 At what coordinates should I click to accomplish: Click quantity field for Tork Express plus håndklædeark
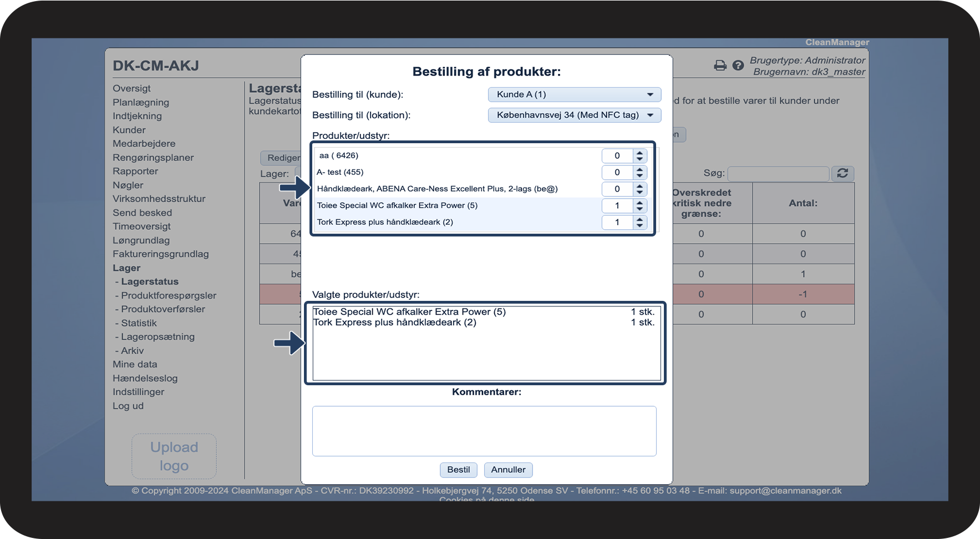pyautogui.click(x=617, y=222)
